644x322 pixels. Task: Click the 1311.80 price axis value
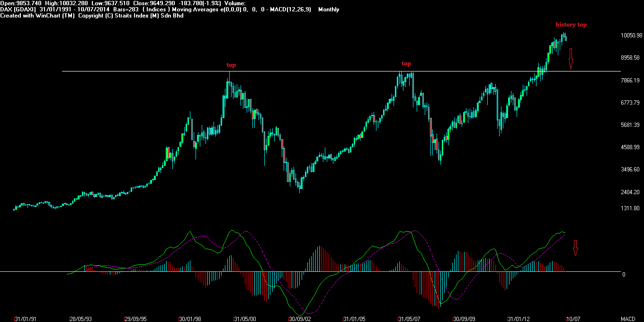631,208
